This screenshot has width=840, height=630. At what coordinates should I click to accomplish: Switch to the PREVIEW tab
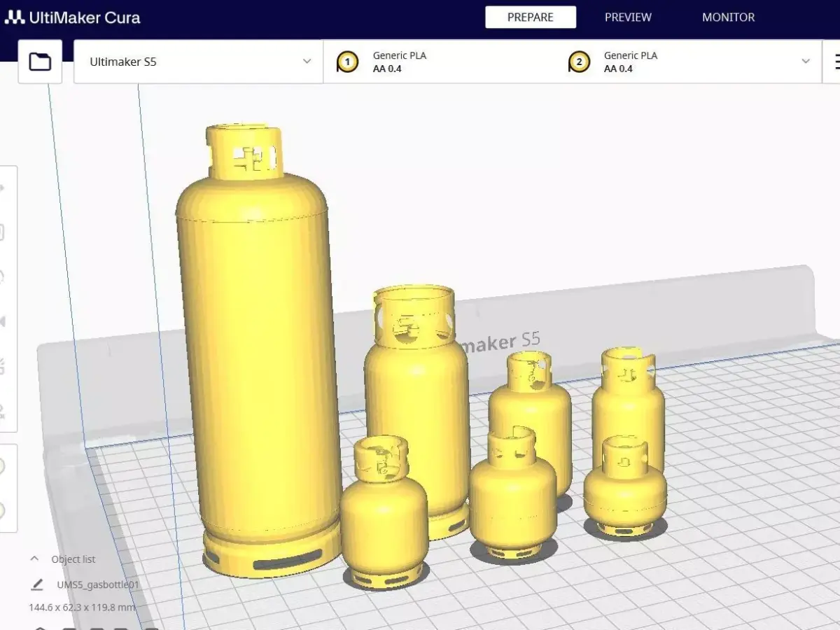tap(627, 17)
